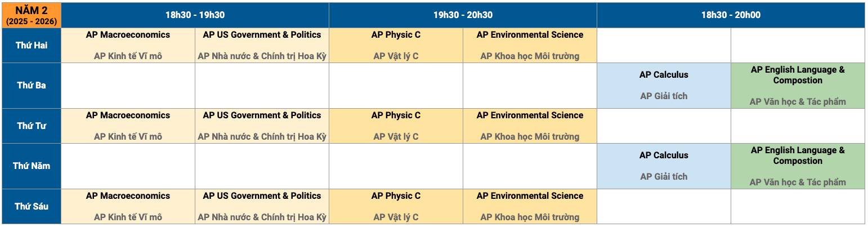The image size is (868, 227).
Task: Select the first 18h30 - 19h30 time header
Action: [195, 15]
